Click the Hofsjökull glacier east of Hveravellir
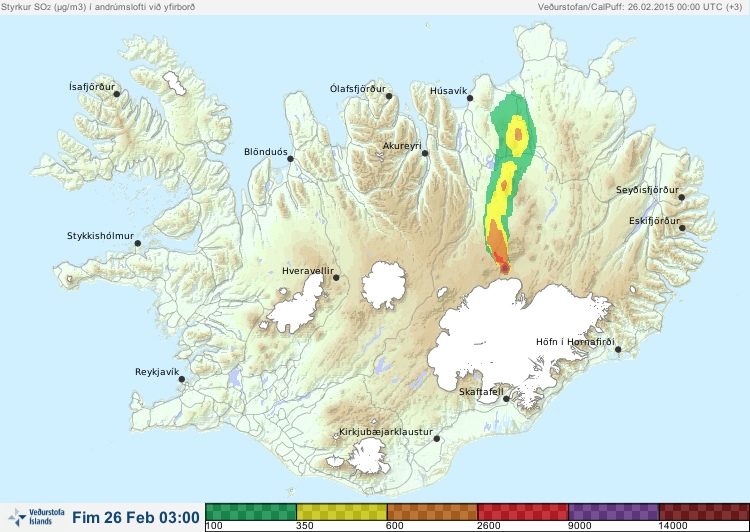This screenshot has height=532, width=750. (x=384, y=285)
